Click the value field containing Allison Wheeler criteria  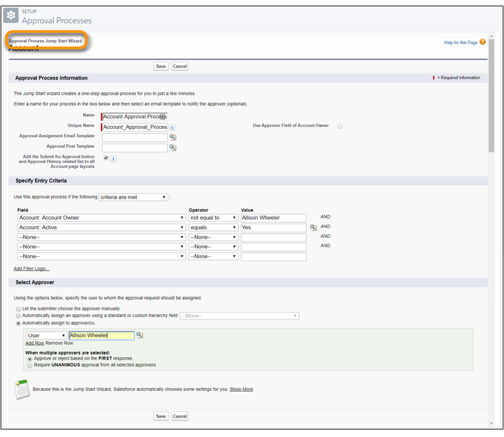pyautogui.click(x=273, y=218)
